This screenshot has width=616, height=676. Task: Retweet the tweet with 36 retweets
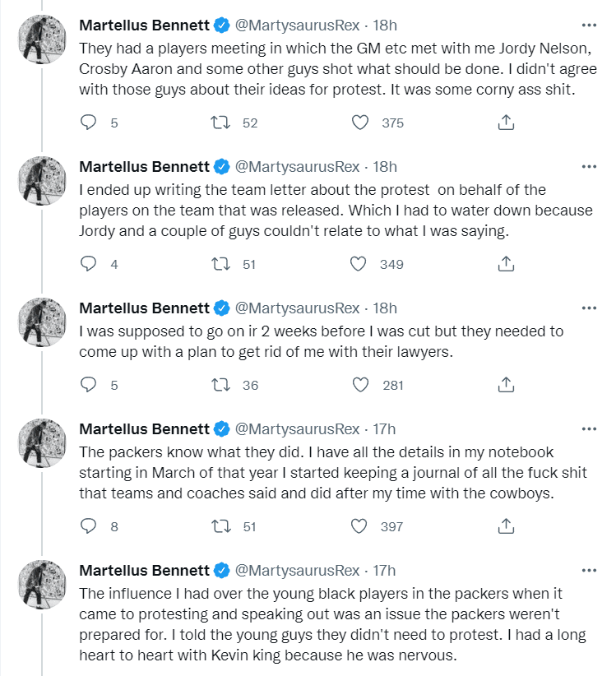tap(219, 384)
